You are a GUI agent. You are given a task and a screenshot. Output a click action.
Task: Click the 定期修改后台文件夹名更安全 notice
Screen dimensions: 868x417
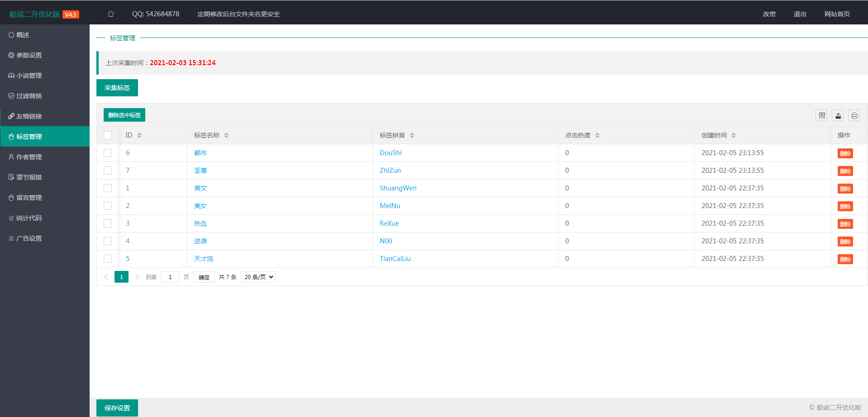tap(238, 14)
